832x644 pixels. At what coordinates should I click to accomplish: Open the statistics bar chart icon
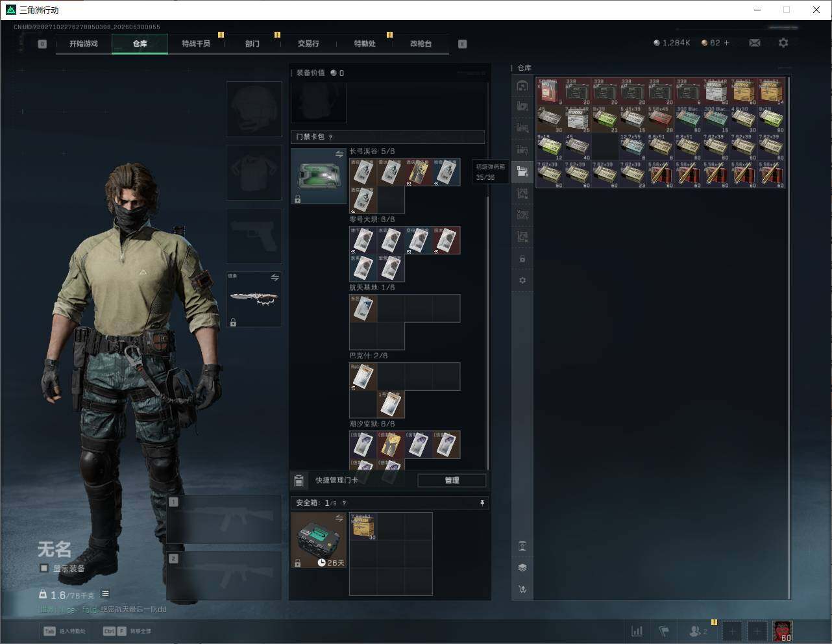point(637,631)
